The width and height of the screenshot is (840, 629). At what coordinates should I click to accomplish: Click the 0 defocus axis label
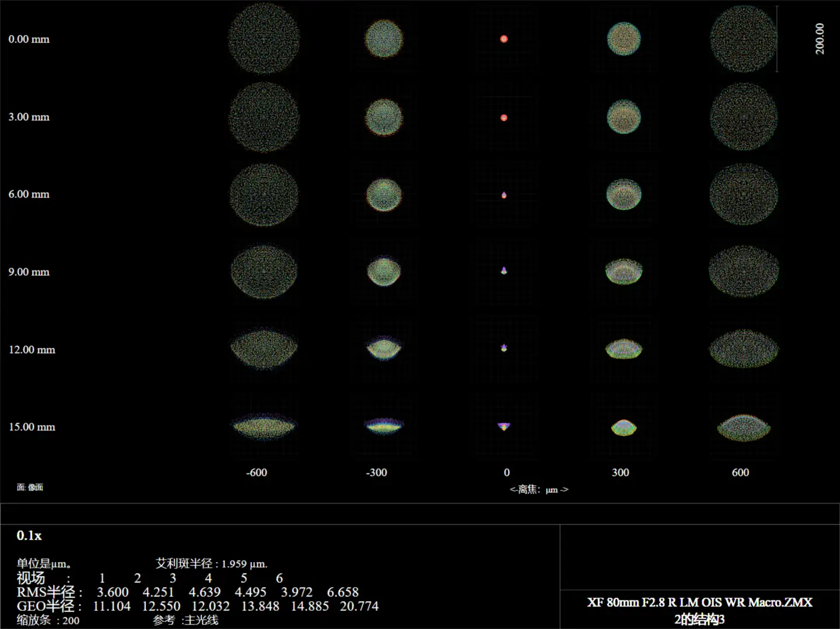coord(507,472)
